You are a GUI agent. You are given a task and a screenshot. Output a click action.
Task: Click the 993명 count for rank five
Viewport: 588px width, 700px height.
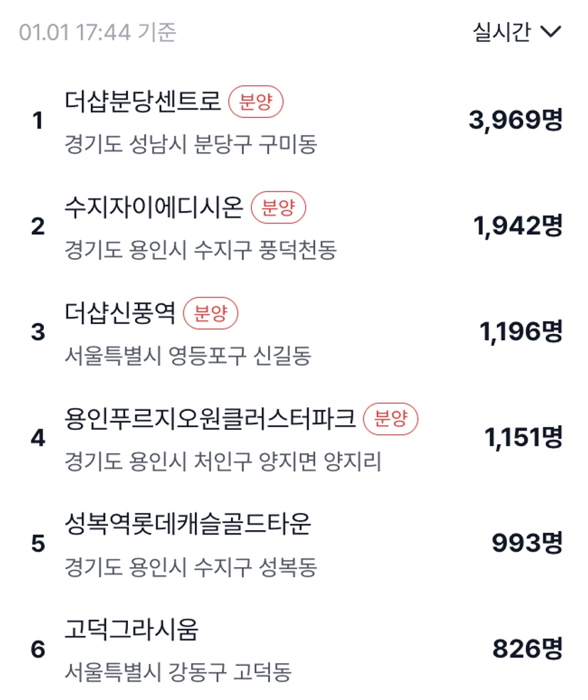(x=527, y=544)
